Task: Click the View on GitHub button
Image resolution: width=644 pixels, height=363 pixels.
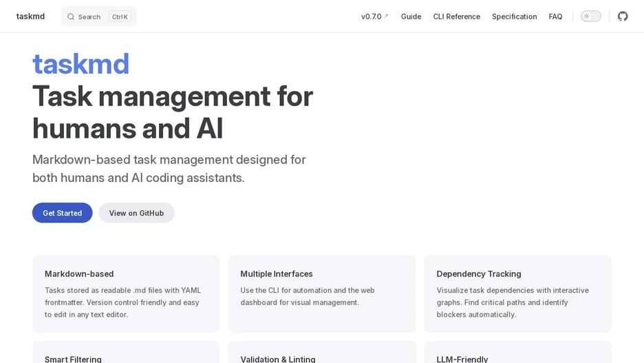Action: click(x=136, y=213)
